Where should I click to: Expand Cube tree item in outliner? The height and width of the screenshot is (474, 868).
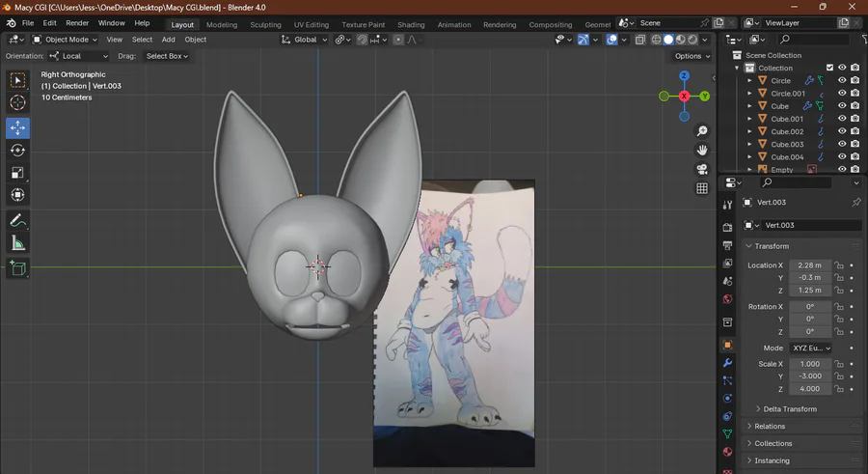(x=749, y=106)
